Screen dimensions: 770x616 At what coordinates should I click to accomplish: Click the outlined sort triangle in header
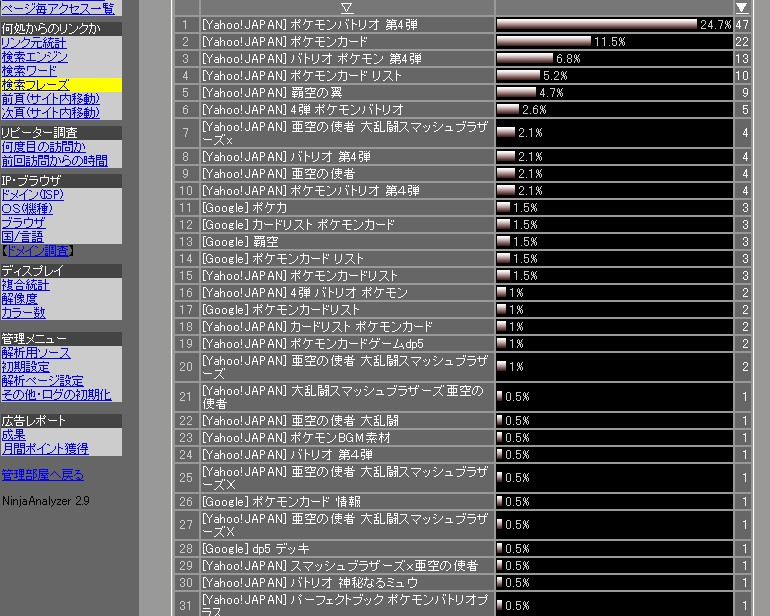[x=347, y=7]
